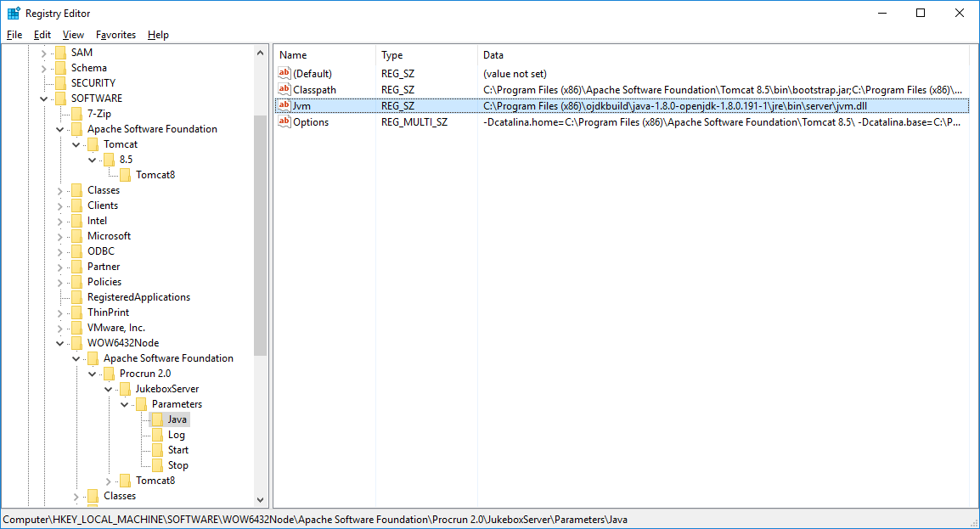
Task: Click the tree pane scroll down arrow
Action: [x=260, y=500]
